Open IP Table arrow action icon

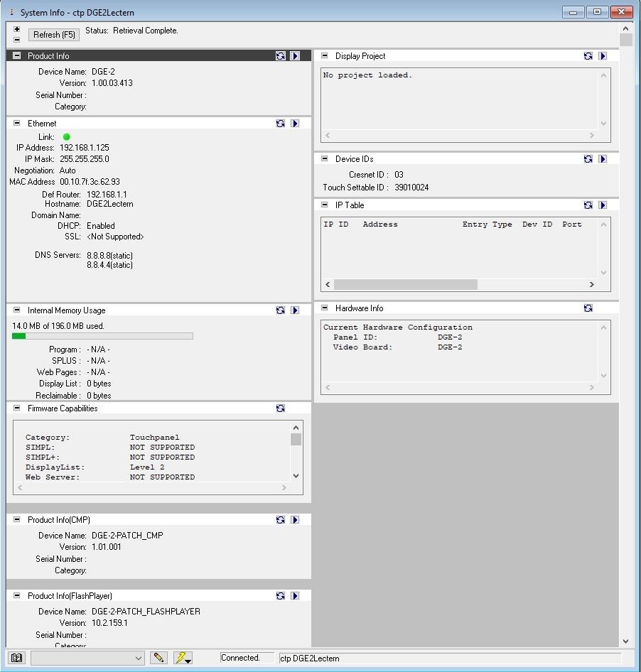pos(603,205)
